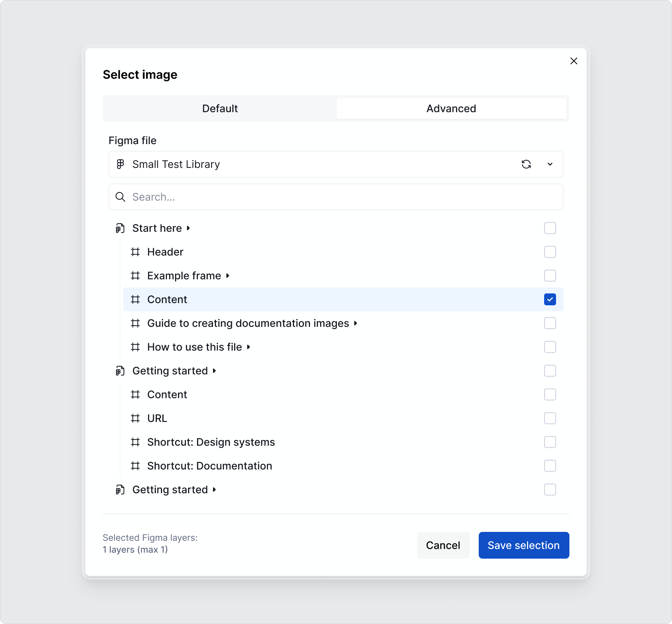Viewport: 672px width, 624px height.
Task: Click the Figma logo icon beside Small Test Library
Action: point(121,164)
